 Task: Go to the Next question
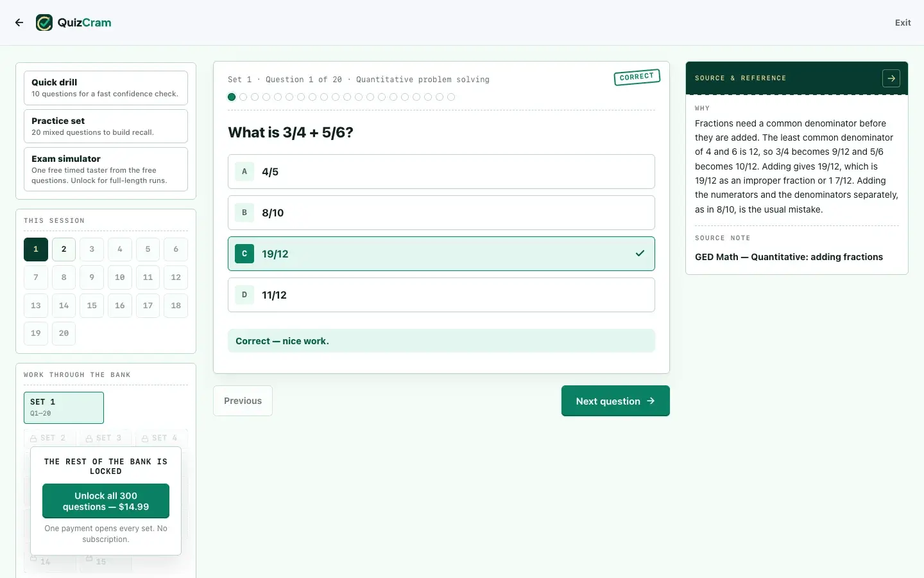[615, 401]
